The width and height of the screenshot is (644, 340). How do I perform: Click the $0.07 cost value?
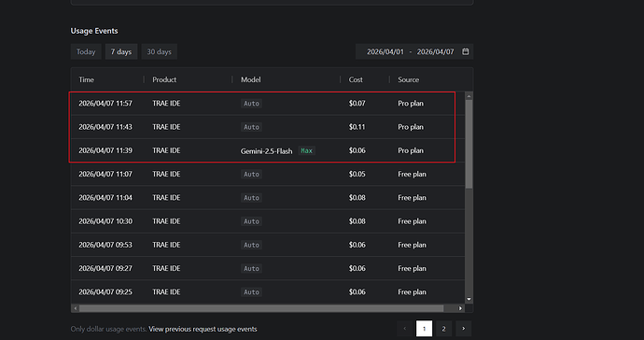(x=357, y=103)
